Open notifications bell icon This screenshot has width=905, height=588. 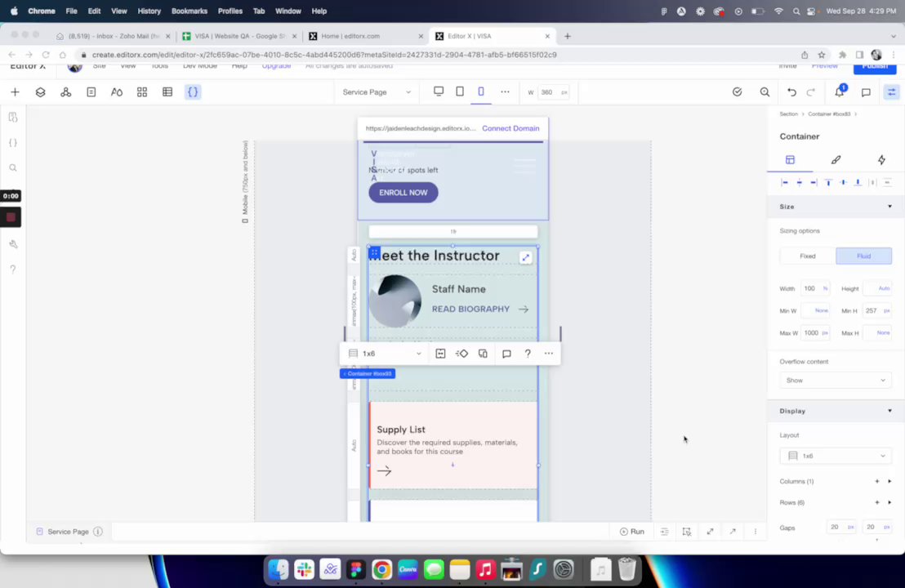[x=839, y=91]
